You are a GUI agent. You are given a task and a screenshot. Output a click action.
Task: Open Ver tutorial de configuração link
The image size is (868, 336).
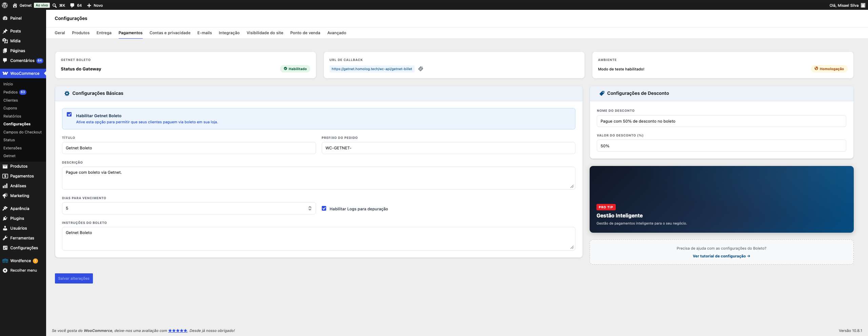[x=721, y=256]
